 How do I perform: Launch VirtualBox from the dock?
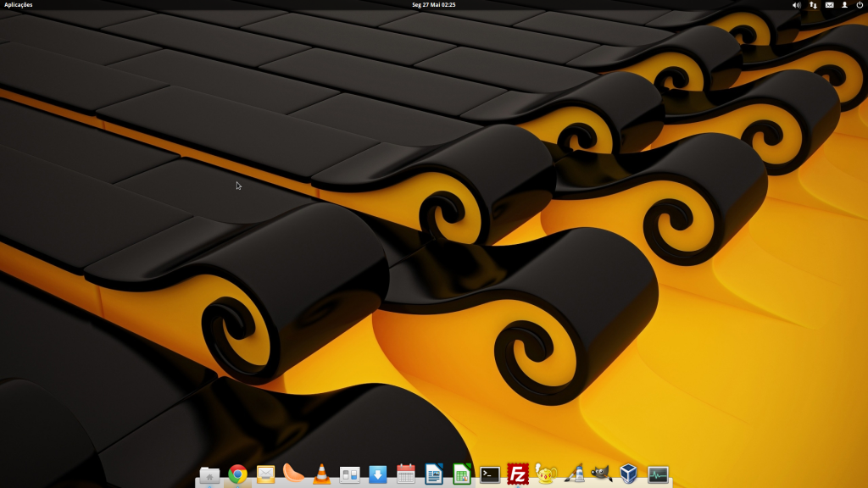(629, 474)
